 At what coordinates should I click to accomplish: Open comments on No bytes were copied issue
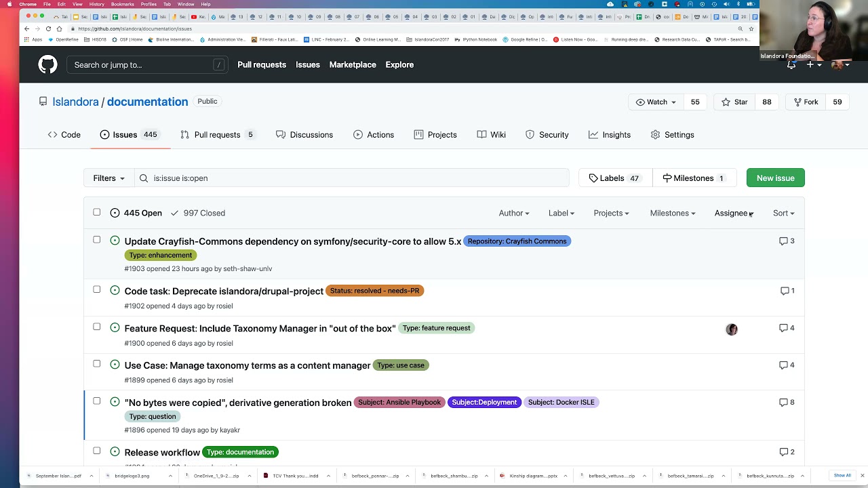click(787, 403)
